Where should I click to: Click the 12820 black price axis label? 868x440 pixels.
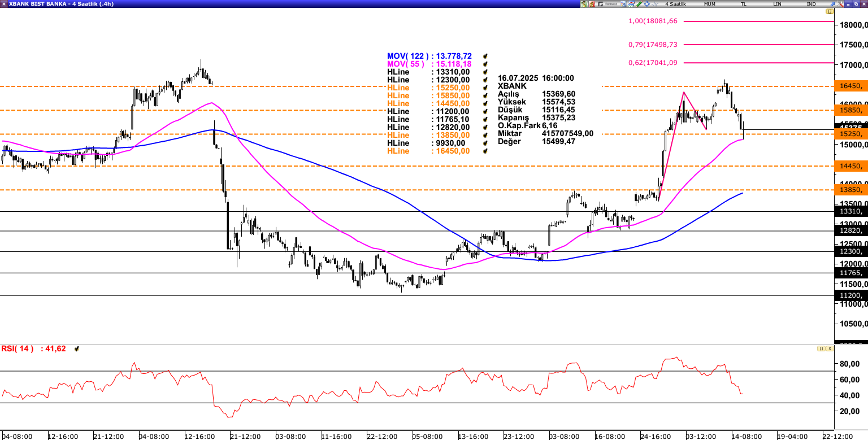pyautogui.click(x=851, y=230)
